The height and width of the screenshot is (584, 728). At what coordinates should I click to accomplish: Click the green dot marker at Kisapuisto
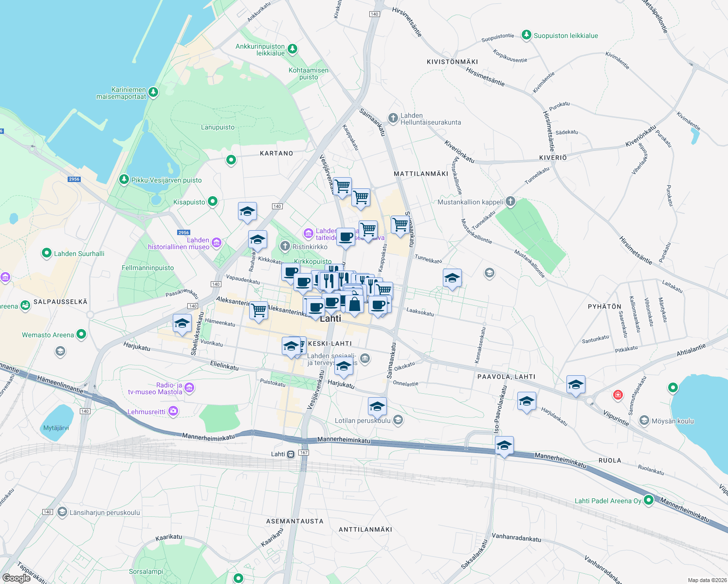[x=212, y=201]
